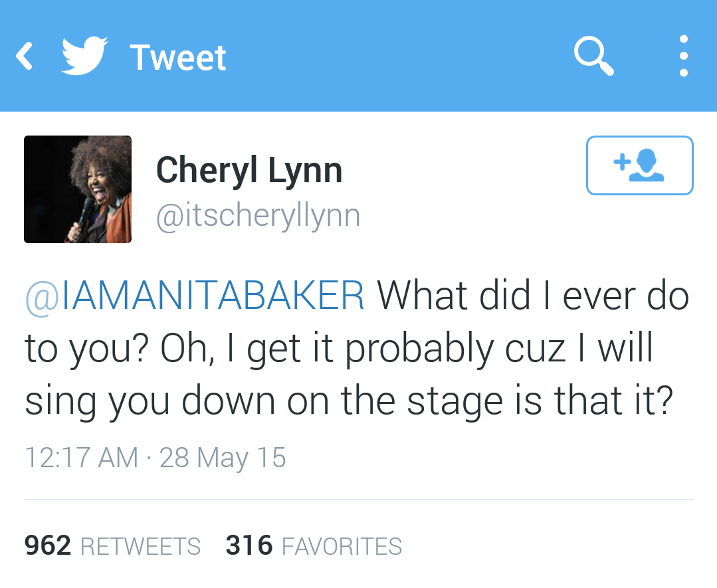Tap the back arrow in header
The height and width of the screenshot is (588, 717).
pos(25,56)
